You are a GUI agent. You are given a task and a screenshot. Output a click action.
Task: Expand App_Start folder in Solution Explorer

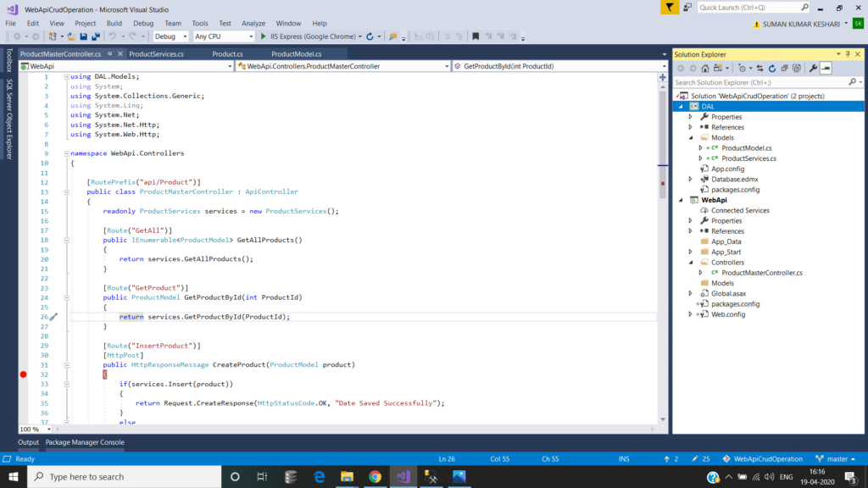click(690, 252)
